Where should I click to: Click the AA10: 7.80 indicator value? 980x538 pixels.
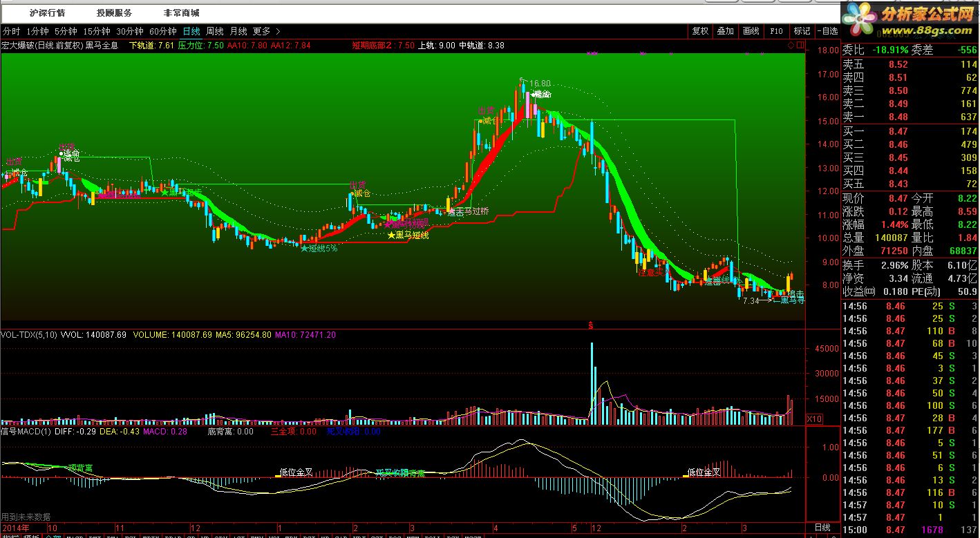tap(247, 45)
